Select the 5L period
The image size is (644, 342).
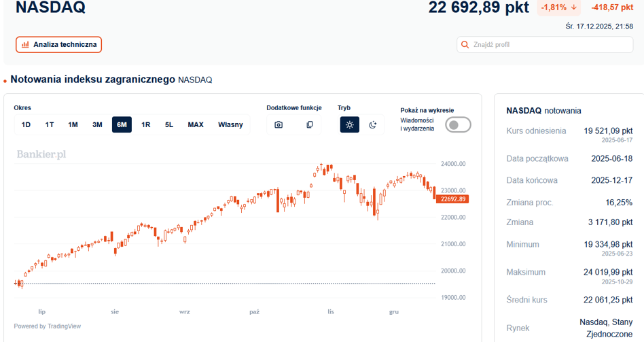click(x=169, y=124)
